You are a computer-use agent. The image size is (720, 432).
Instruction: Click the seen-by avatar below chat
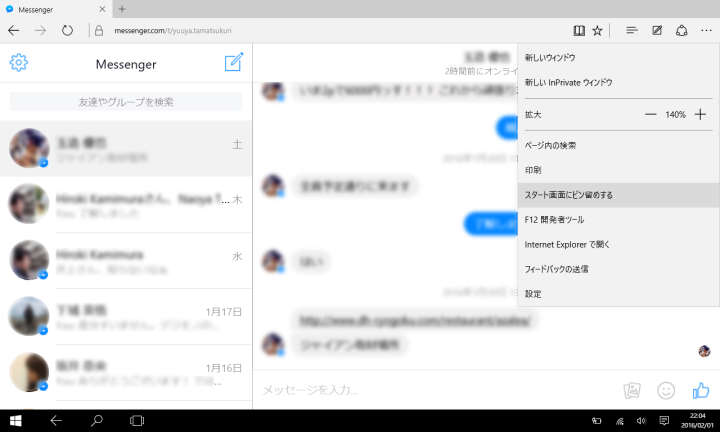tap(704, 351)
